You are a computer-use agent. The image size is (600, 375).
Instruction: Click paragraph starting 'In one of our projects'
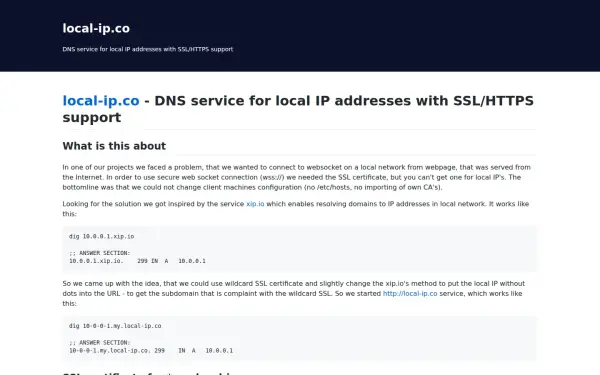tap(299, 177)
